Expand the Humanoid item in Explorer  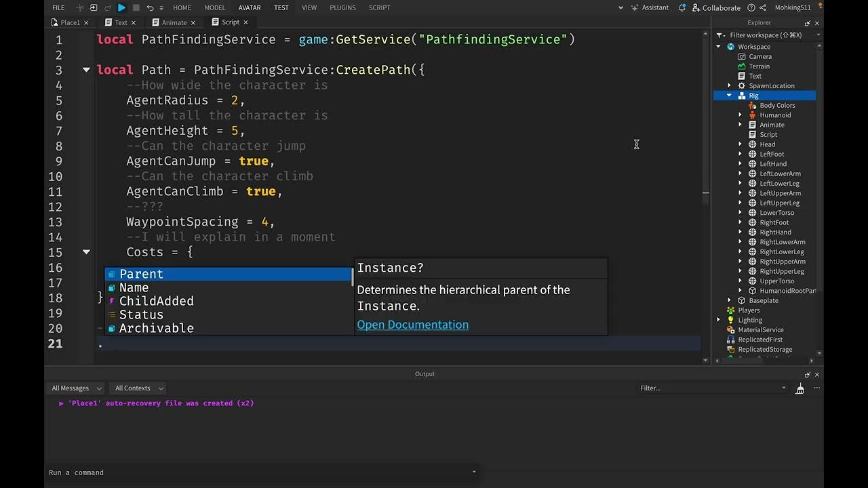741,115
